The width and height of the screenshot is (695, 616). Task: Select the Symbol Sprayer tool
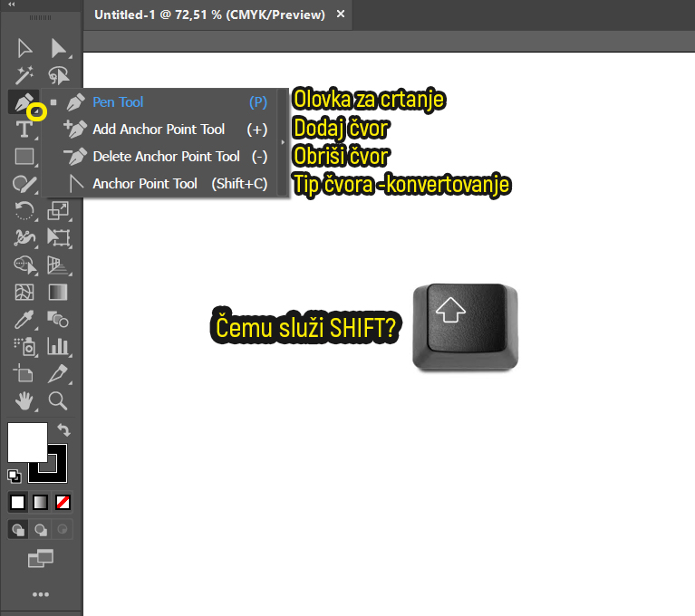[x=24, y=347]
